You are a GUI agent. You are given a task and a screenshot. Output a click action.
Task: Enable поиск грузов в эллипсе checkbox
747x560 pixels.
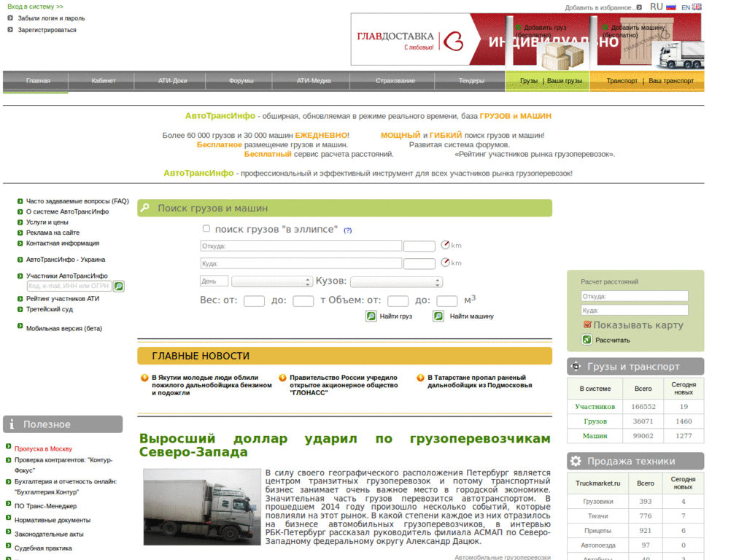tap(206, 227)
